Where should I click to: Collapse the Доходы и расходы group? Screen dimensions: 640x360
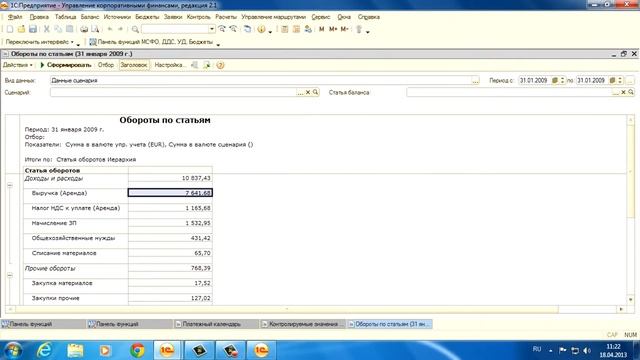[x=10, y=185]
